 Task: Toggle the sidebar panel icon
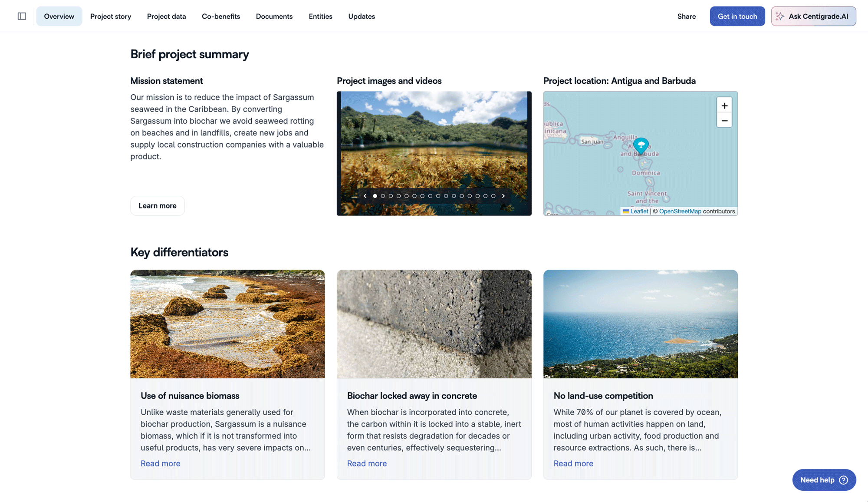(x=22, y=16)
